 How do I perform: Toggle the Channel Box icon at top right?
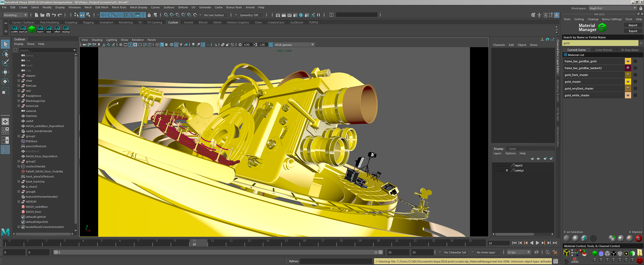(x=556, y=15)
